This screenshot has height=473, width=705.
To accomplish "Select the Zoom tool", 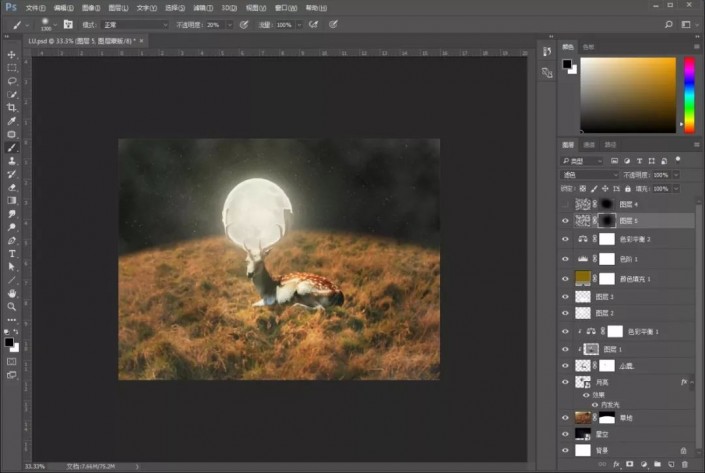I will (12, 307).
